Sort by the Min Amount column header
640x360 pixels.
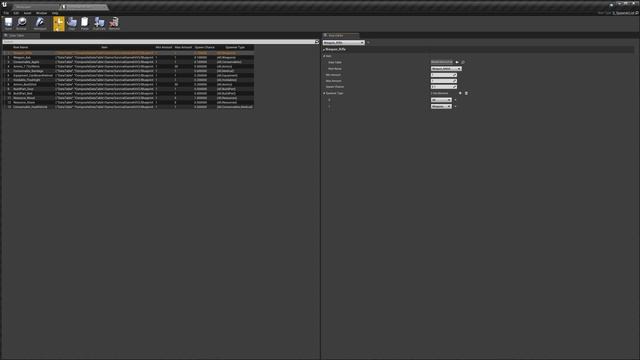pos(164,47)
